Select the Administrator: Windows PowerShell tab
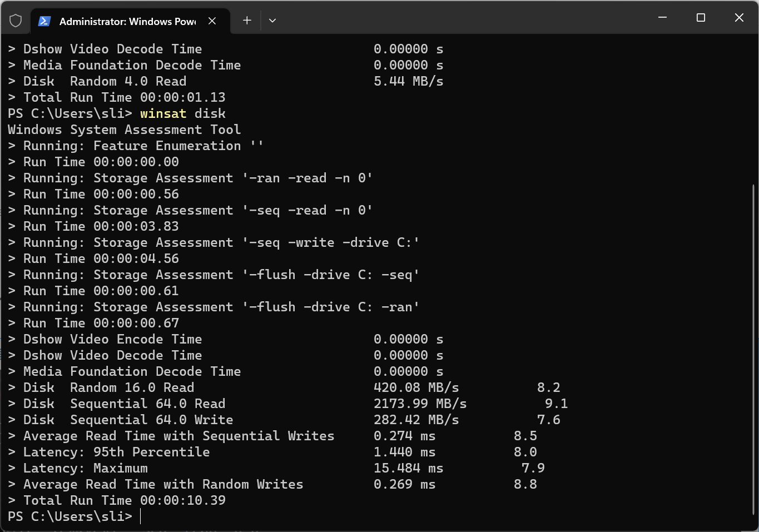 pos(127,22)
